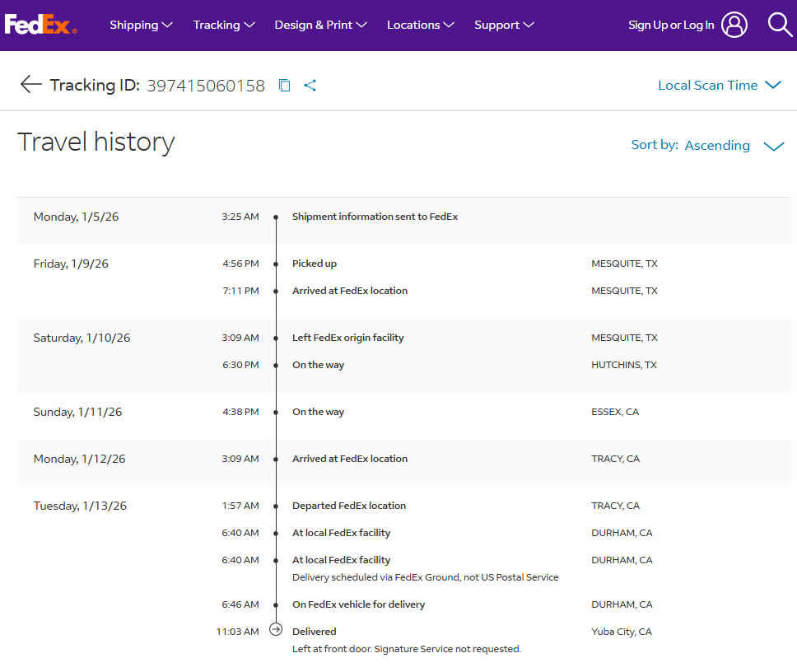
Task: Select date Friday, 1/9/26
Action: click(71, 264)
